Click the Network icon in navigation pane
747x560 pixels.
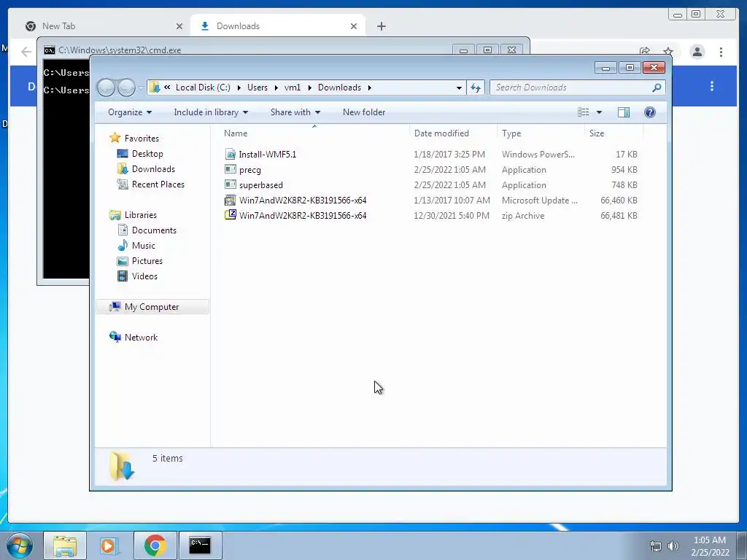[115, 337]
